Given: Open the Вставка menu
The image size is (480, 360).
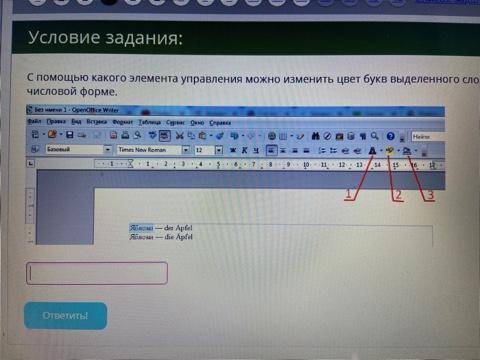Looking at the screenshot, I should click(96, 122).
